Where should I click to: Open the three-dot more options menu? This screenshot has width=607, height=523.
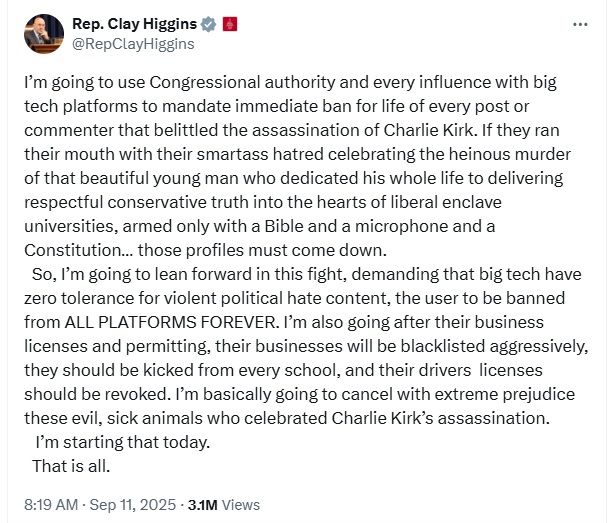(580, 25)
